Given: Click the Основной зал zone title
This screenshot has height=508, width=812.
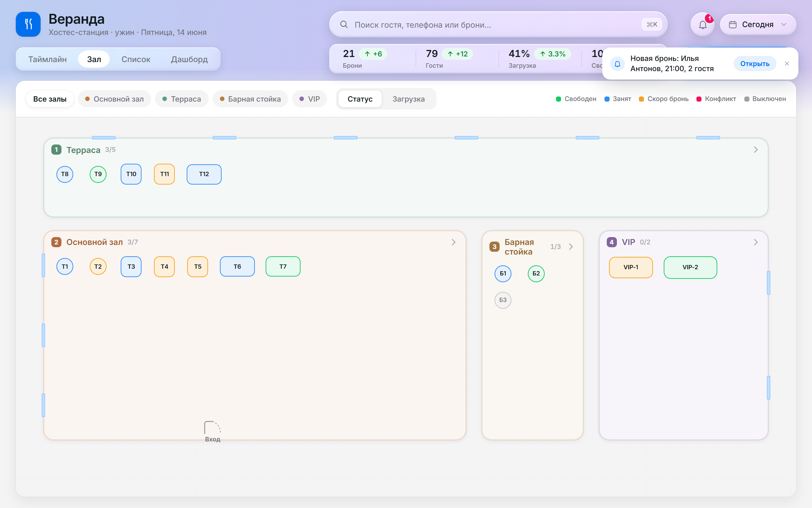Looking at the screenshot, I should [x=95, y=242].
